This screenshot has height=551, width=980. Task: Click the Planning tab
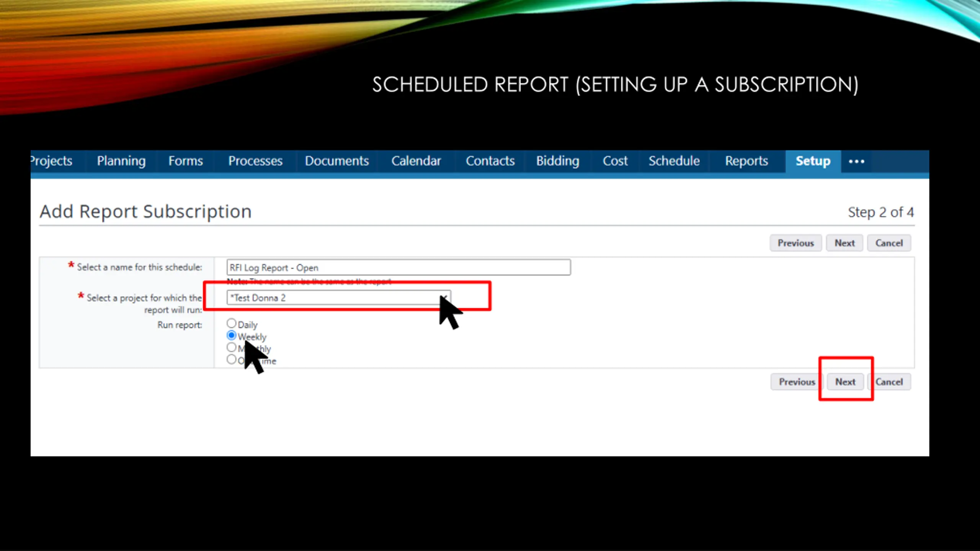(x=121, y=161)
